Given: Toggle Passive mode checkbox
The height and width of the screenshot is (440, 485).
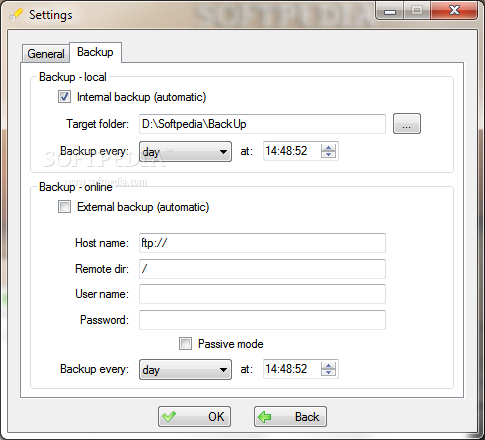Looking at the screenshot, I should [x=185, y=344].
